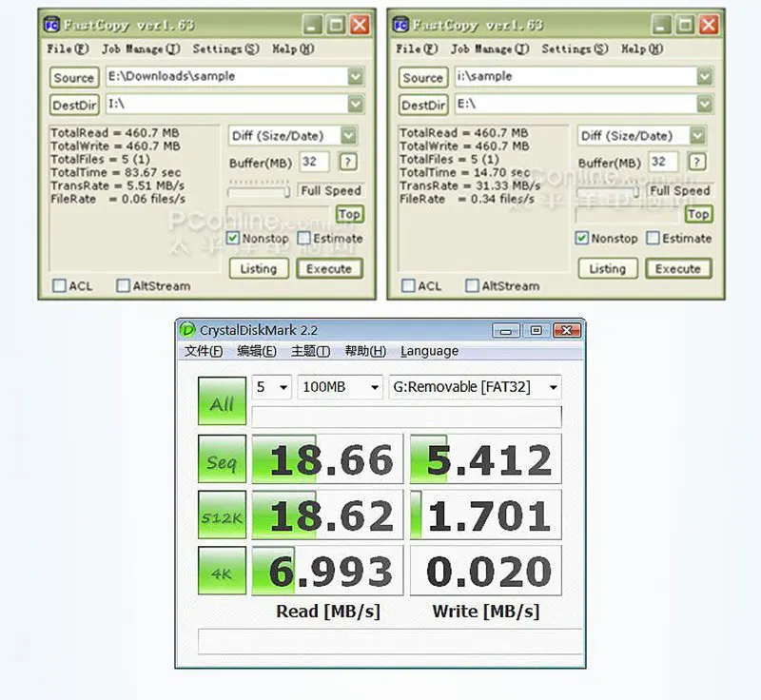
Task: Enable ACL in FastCopy DestDir E:\ window
Action: 408,285
